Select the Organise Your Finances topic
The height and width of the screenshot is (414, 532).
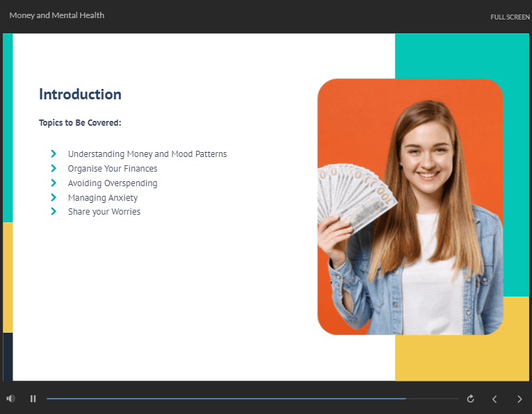(x=113, y=169)
